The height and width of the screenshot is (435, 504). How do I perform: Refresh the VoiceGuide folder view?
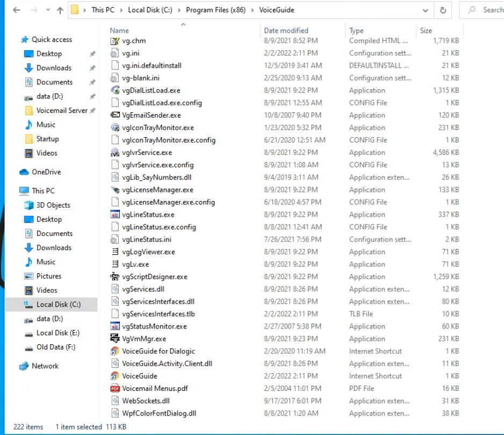click(443, 10)
